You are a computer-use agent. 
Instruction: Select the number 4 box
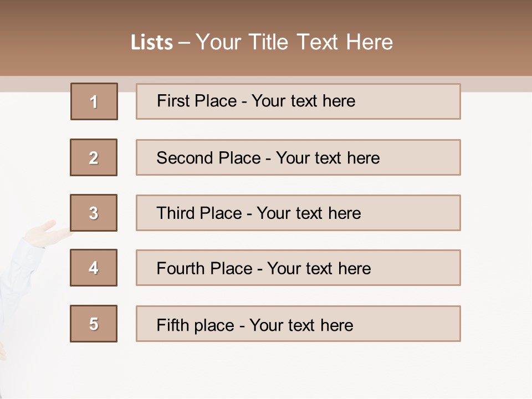[x=94, y=268]
